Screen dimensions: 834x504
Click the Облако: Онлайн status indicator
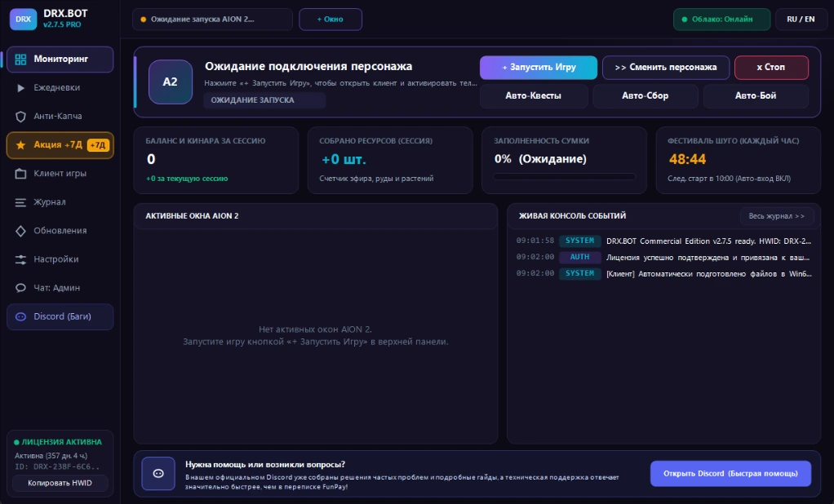coord(721,19)
